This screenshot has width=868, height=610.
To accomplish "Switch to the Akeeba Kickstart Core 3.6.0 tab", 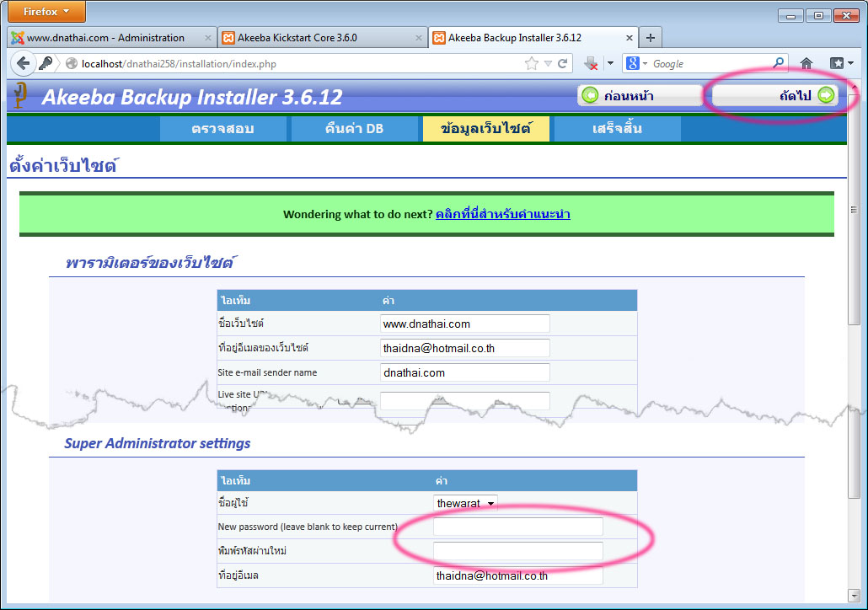I will pyautogui.click(x=321, y=38).
